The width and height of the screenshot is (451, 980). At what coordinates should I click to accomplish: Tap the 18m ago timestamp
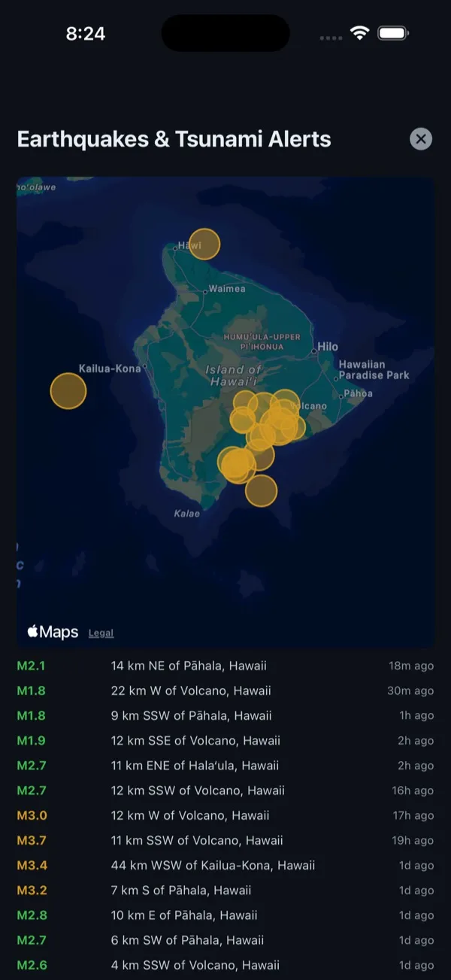[411, 666]
